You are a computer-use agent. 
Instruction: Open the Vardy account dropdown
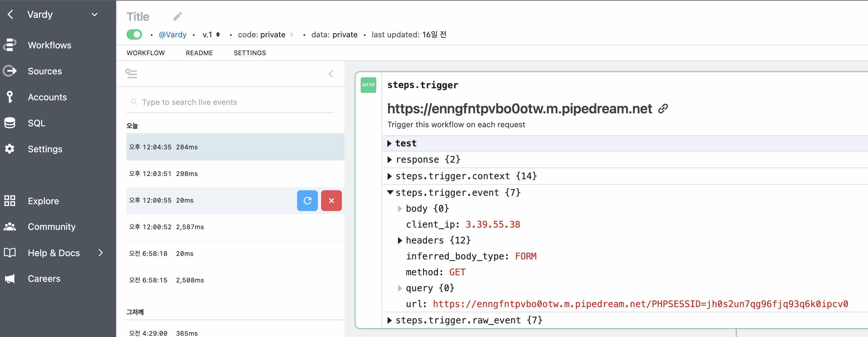(x=95, y=15)
